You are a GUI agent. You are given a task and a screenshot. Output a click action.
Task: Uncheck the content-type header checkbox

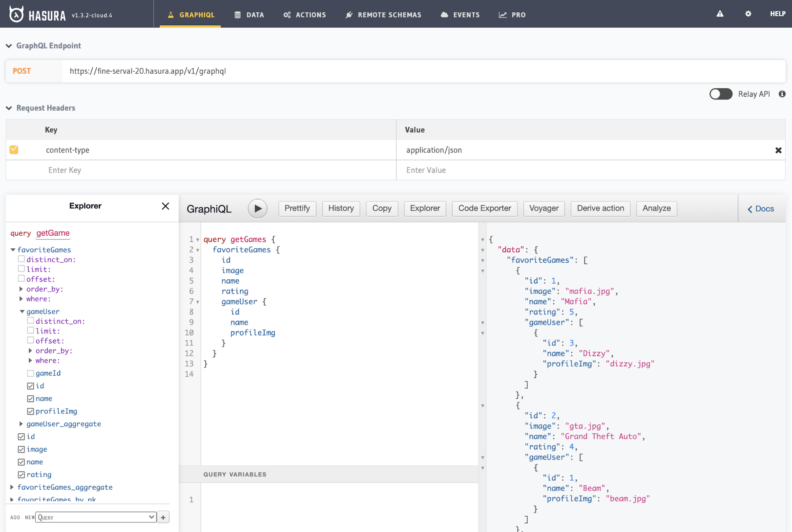(14, 149)
